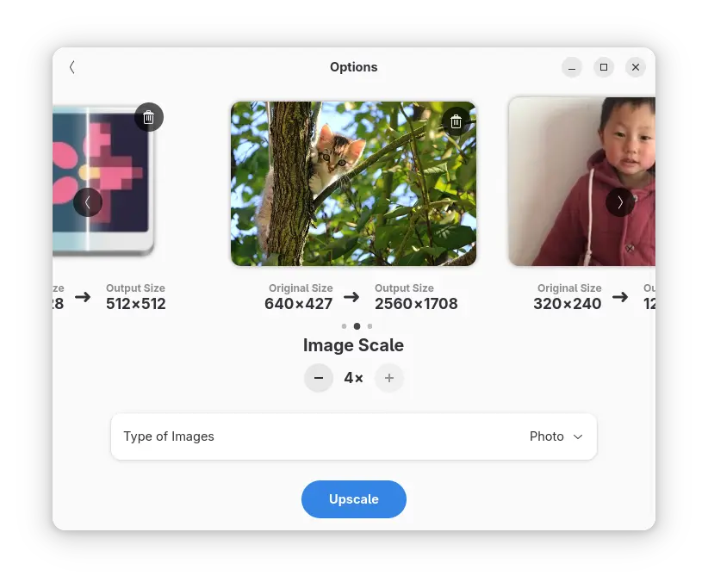Select the pixelated flower thumbnail

click(x=103, y=182)
